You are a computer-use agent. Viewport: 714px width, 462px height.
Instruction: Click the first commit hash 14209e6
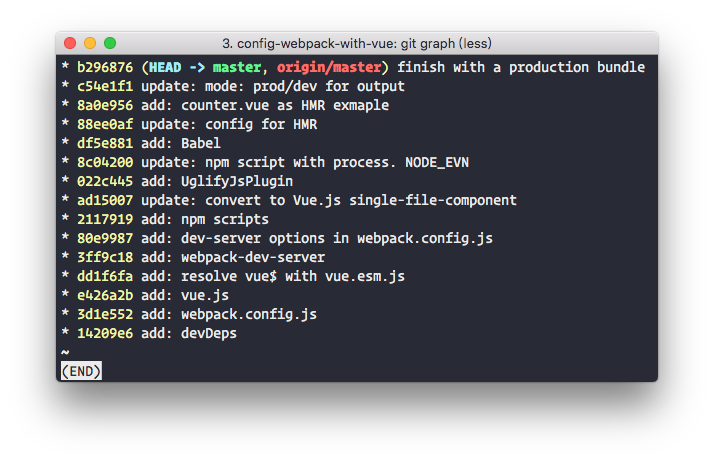105,333
